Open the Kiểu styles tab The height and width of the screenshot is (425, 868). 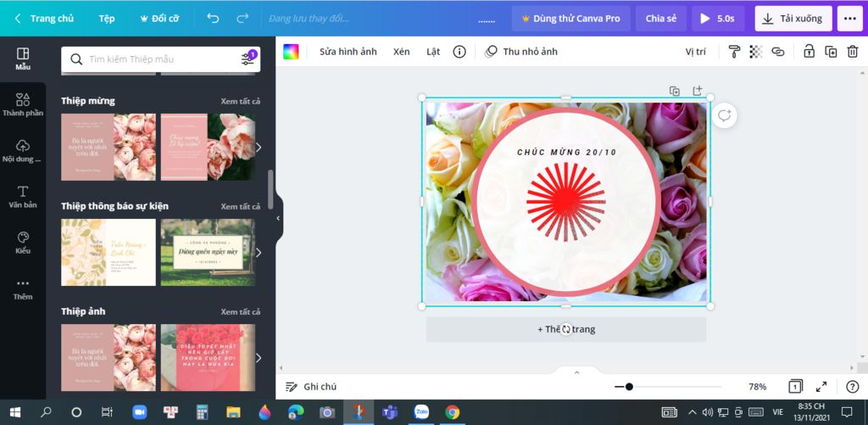[x=23, y=243]
